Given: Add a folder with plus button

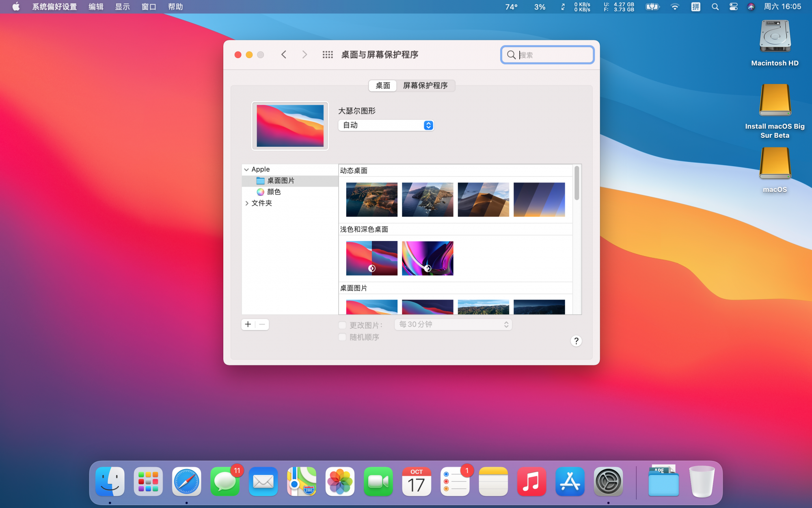Looking at the screenshot, I should [248, 324].
